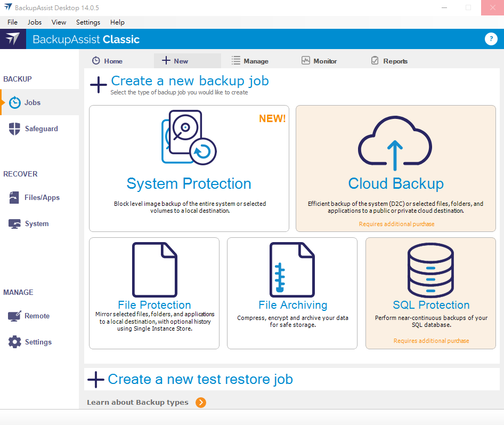Click the Manage tab list icon
Screen dimensions: 504x425
(x=236, y=60)
